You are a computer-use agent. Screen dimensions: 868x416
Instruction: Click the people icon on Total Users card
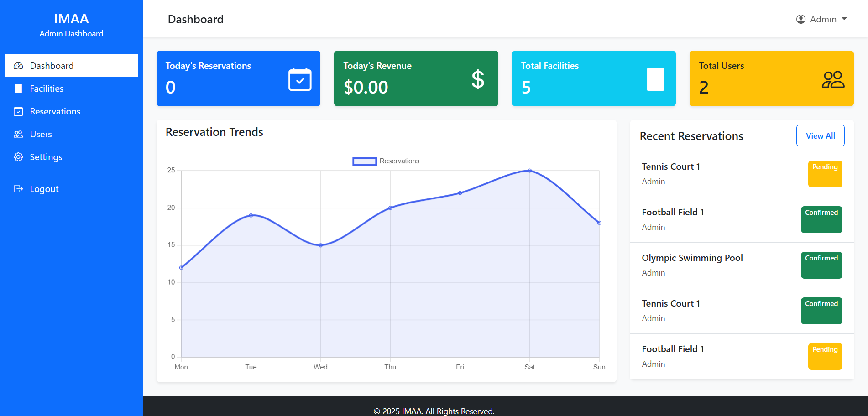(x=833, y=79)
